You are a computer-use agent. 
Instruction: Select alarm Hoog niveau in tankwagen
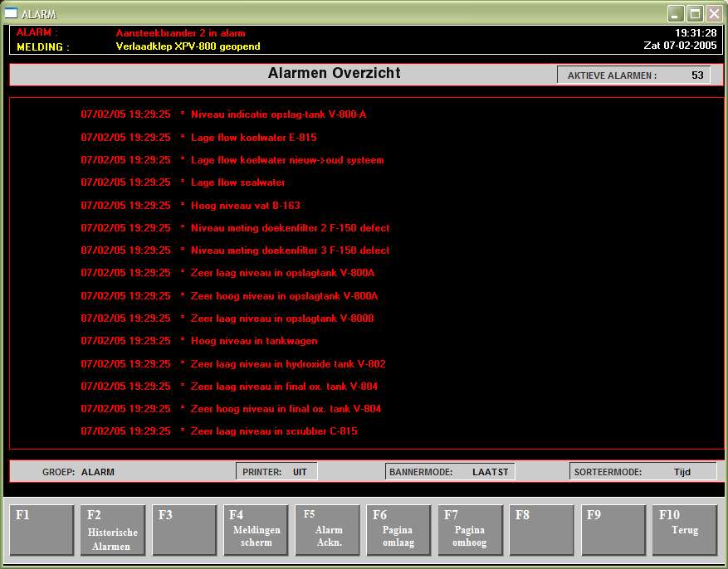(253, 341)
